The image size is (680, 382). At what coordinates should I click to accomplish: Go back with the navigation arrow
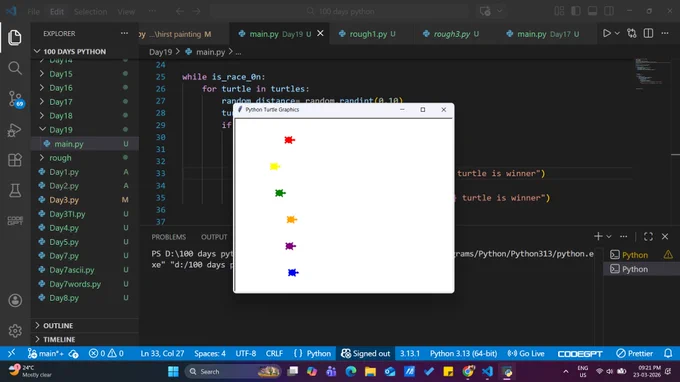pyautogui.click(x=180, y=11)
